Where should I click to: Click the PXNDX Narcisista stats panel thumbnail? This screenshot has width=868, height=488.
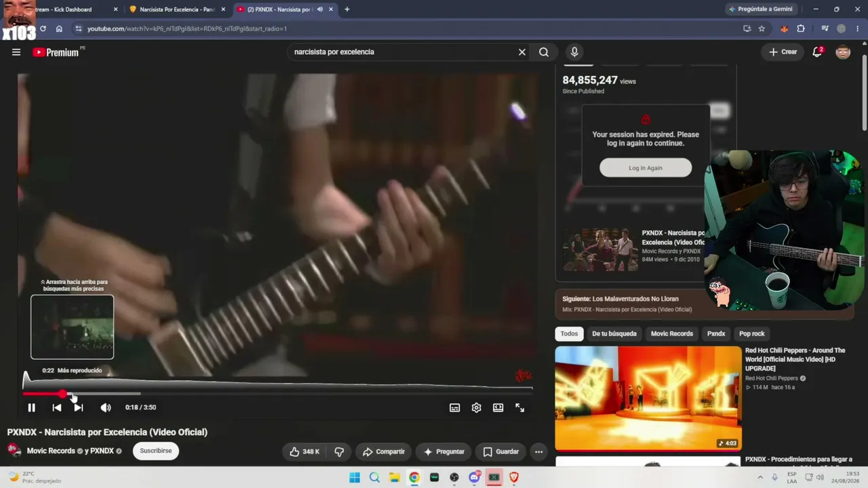click(601, 250)
